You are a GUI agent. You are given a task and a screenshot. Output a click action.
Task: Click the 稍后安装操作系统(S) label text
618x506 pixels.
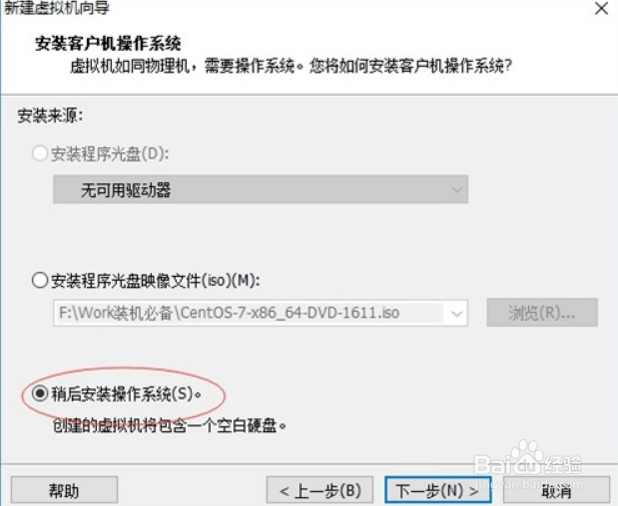126,393
